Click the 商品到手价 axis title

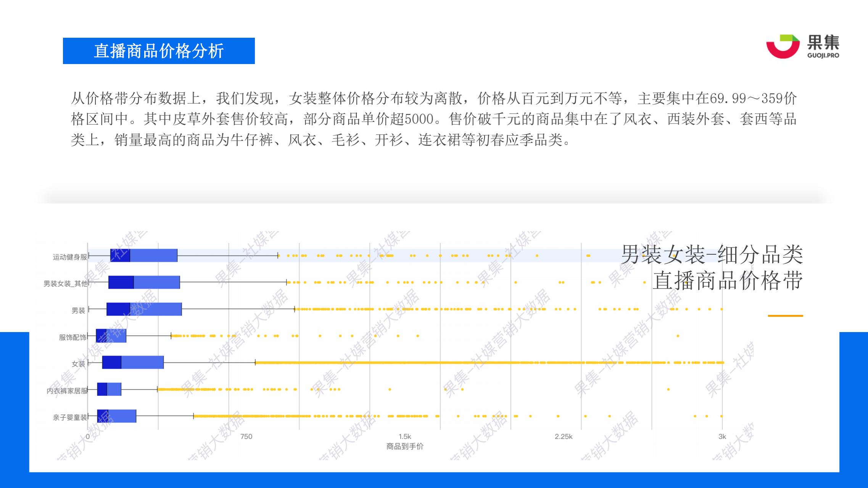[x=404, y=446]
